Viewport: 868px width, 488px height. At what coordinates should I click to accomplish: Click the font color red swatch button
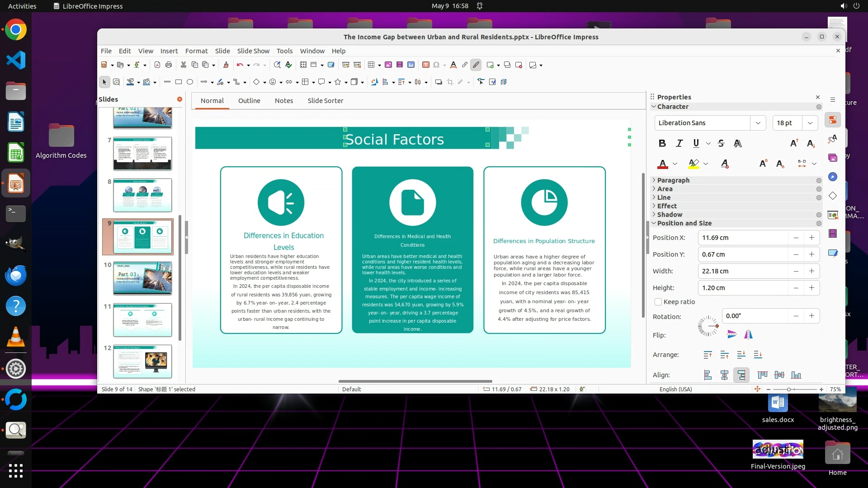pos(662,164)
